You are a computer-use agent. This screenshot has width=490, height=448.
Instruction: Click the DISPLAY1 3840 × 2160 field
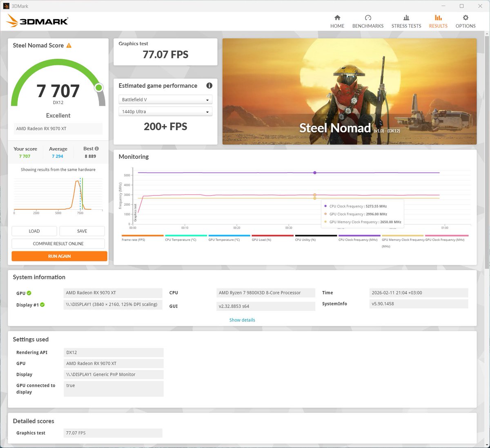coord(113,304)
